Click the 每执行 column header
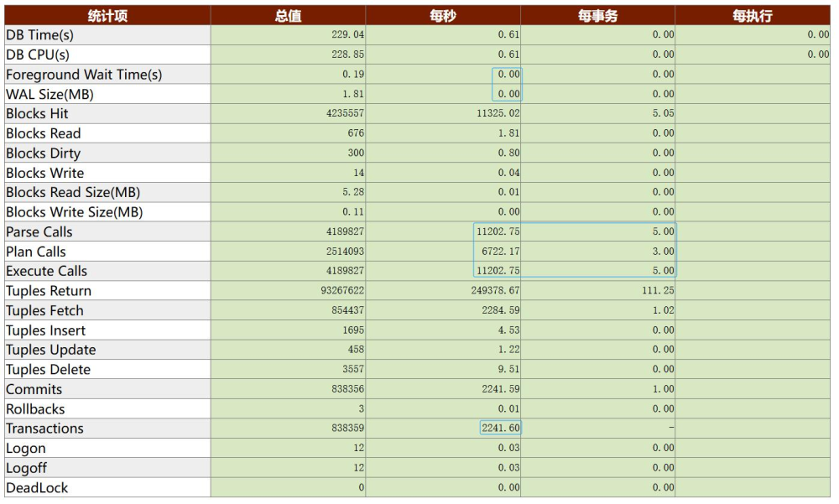 (x=753, y=16)
